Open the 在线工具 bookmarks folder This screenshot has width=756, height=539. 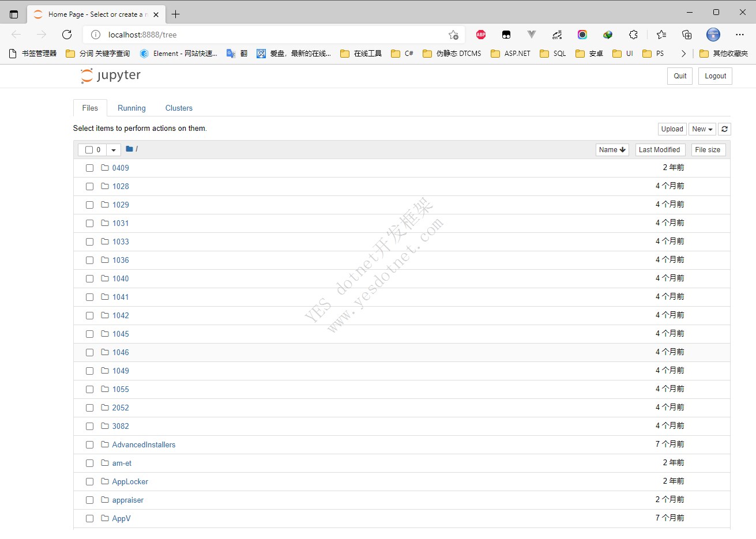(361, 54)
